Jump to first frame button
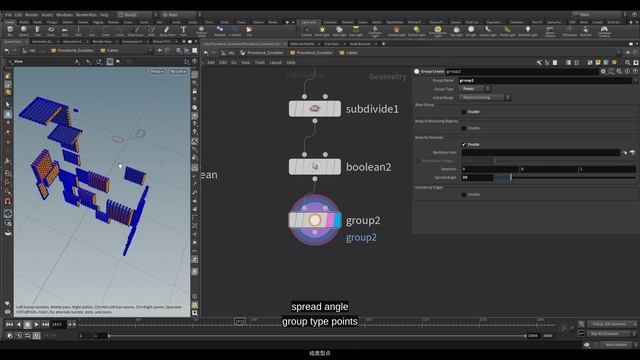The image size is (640, 360). [x=9, y=324]
